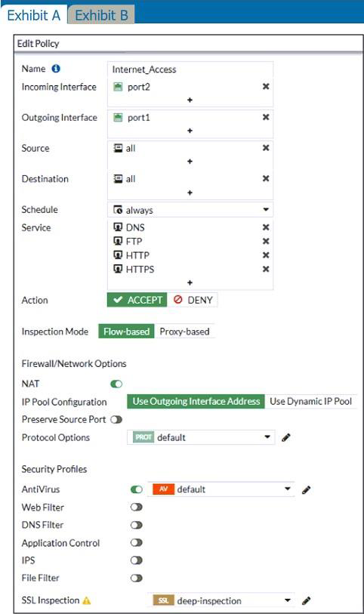364x614 pixels.
Task: Edit the SSL Inspection profile with the pencil
Action: [307, 600]
